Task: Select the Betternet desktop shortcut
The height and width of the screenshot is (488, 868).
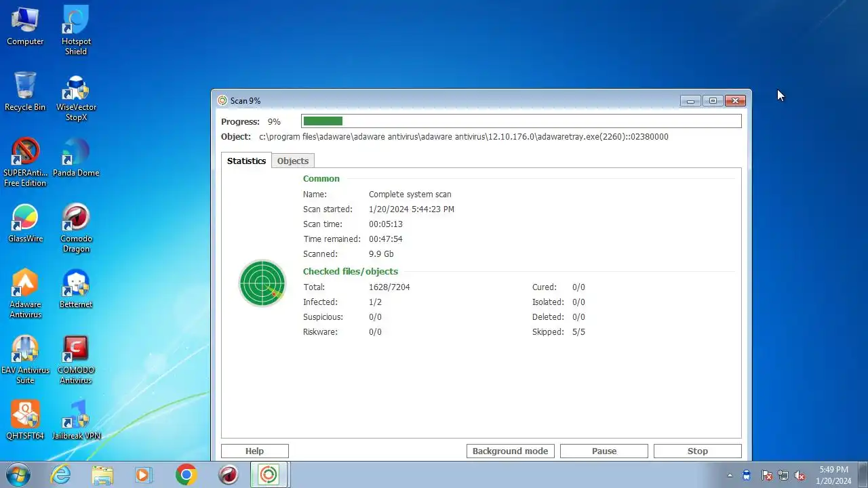Action: tap(76, 289)
